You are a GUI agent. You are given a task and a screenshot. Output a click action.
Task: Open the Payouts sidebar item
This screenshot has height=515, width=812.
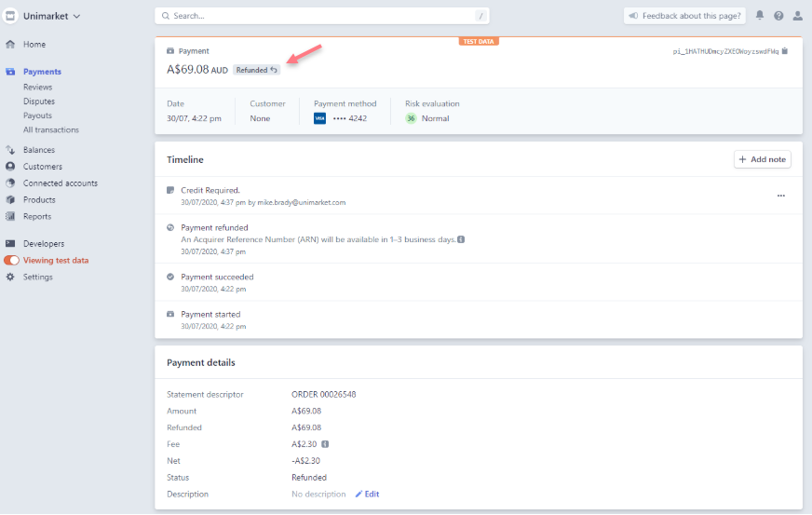tap(37, 115)
